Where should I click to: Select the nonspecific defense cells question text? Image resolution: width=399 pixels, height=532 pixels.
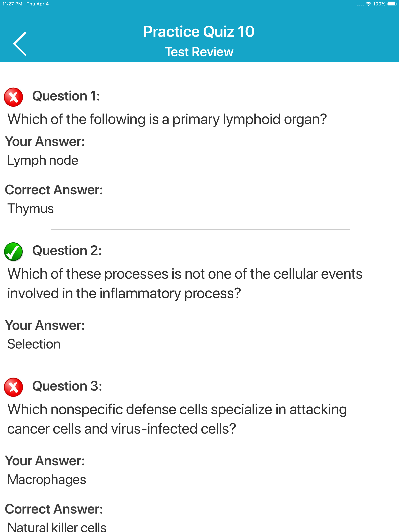pyautogui.click(x=177, y=419)
